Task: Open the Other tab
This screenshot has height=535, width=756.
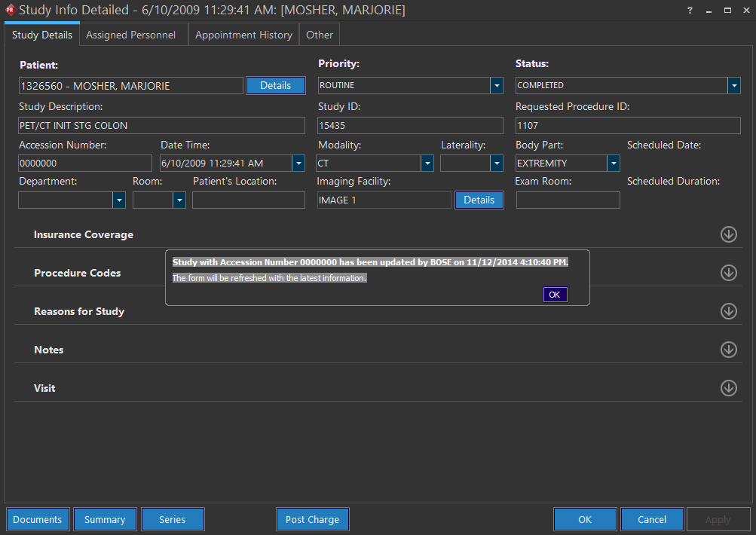Action: (x=320, y=35)
